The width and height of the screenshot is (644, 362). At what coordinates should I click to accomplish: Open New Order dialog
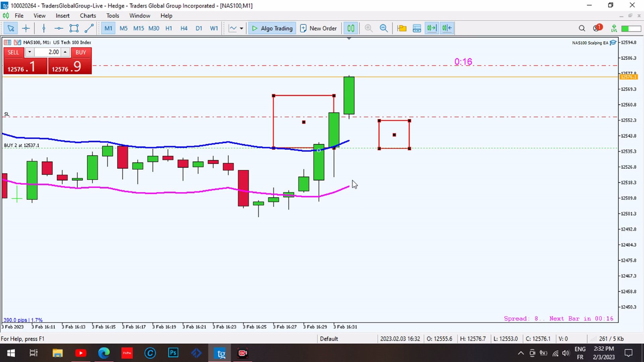click(x=318, y=28)
